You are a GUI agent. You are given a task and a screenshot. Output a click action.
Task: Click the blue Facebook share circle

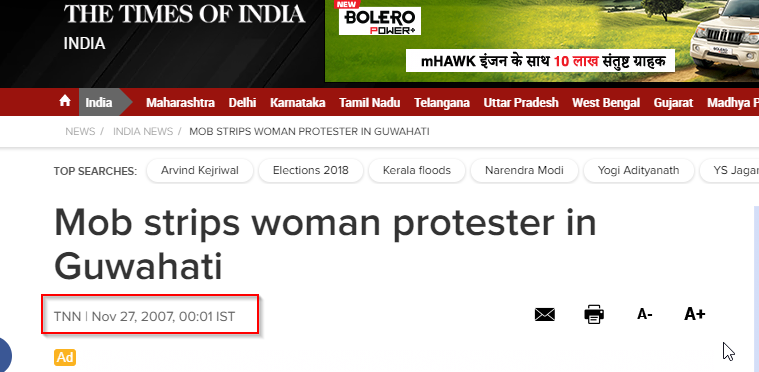(4, 356)
